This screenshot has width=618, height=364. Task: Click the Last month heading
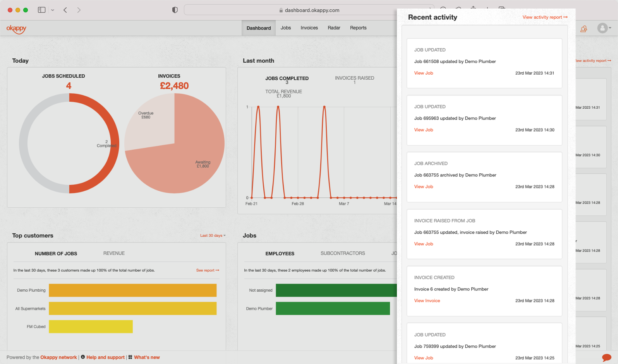click(258, 61)
